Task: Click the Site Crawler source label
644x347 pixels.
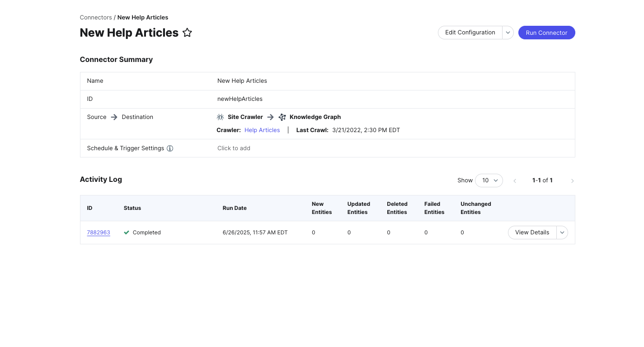Action: click(x=245, y=117)
